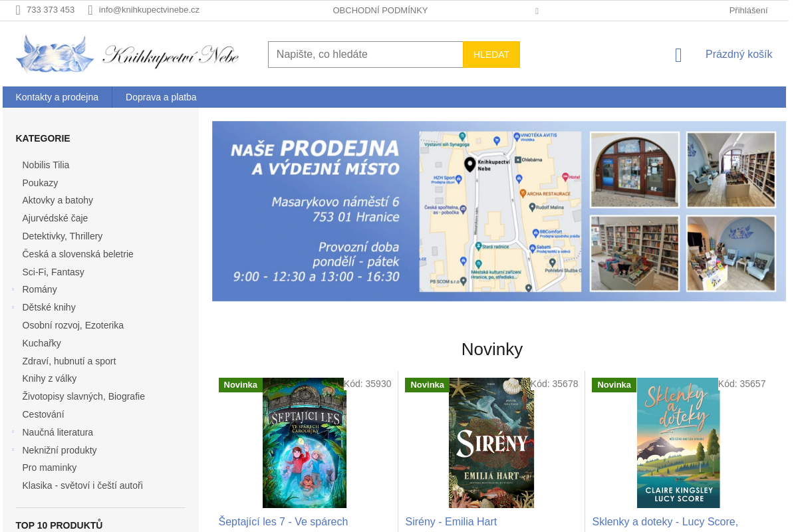Focus the search input field

pyautogui.click(x=366, y=55)
